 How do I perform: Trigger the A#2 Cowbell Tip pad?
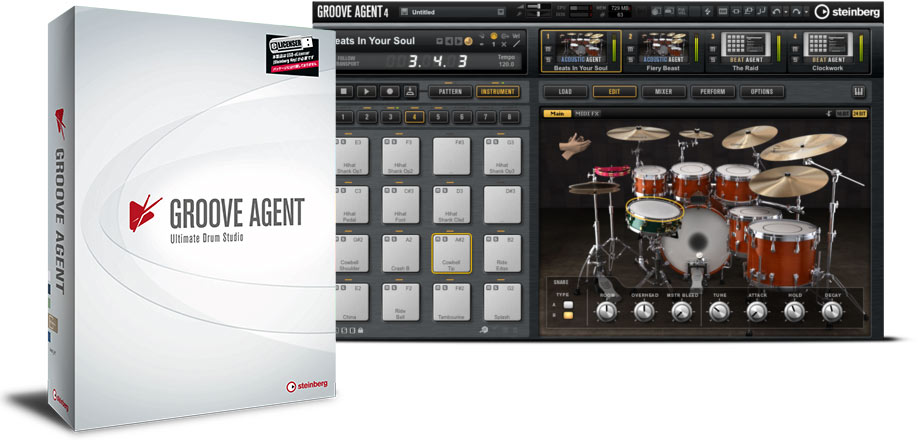click(452, 253)
